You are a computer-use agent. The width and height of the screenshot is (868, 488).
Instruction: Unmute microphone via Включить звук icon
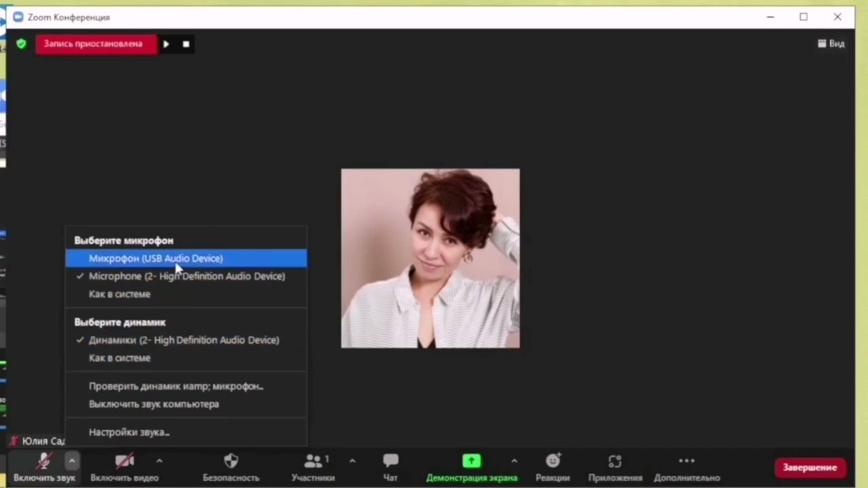(44, 462)
